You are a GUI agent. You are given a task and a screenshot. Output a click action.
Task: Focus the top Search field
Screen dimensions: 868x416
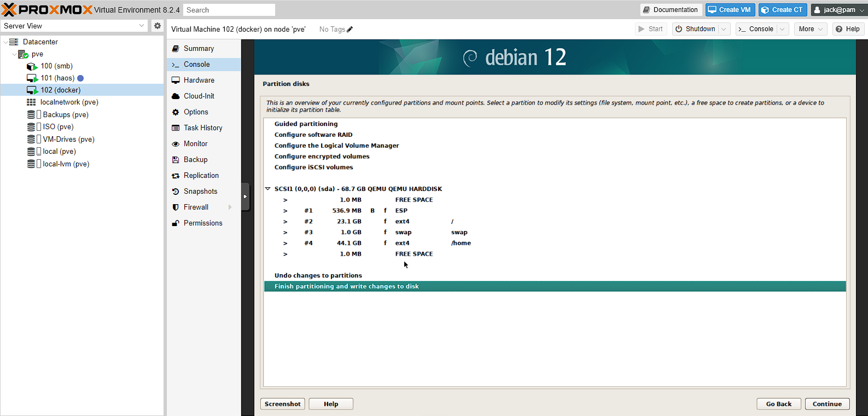tap(229, 10)
